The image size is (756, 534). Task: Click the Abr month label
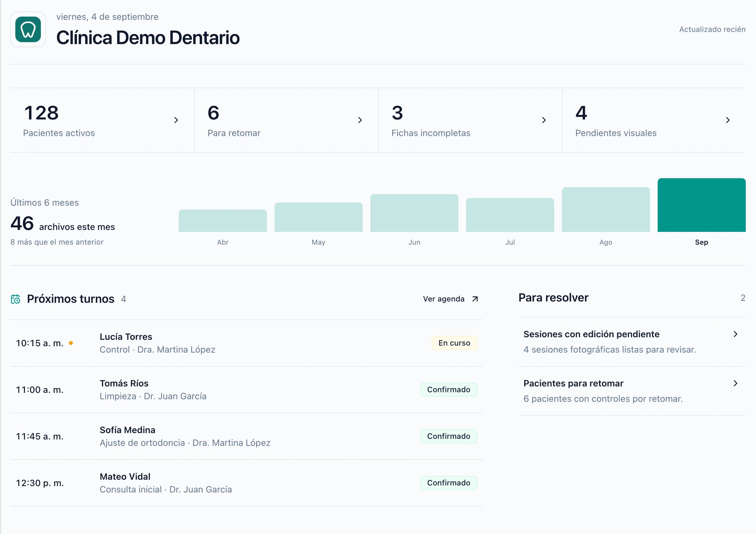click(223, 242)
